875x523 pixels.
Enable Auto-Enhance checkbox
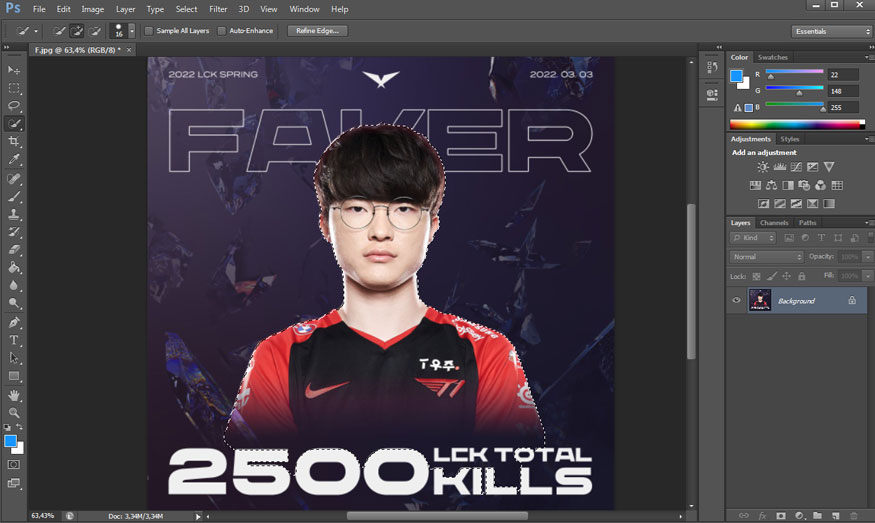(222, 31)
